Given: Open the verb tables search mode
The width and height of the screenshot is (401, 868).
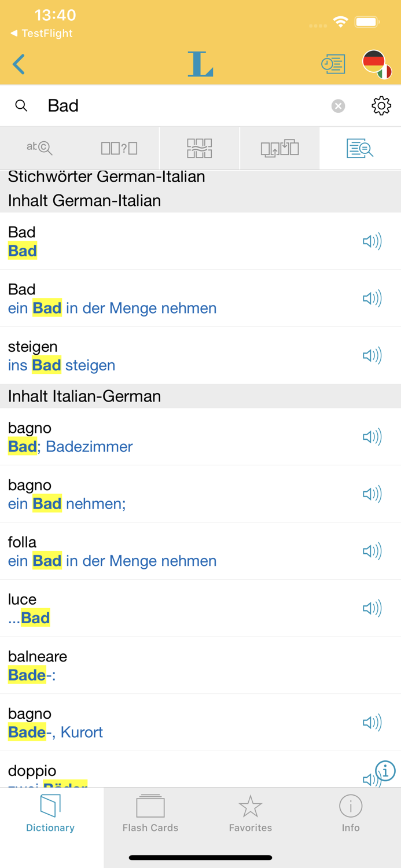Looking at the screenshot, I should pos(200,148).
